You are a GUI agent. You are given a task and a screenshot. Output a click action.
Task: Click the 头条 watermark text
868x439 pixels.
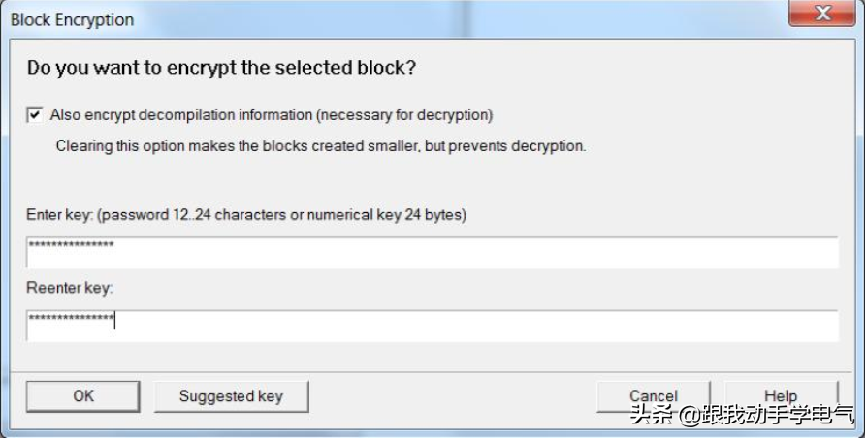point(651,417)
